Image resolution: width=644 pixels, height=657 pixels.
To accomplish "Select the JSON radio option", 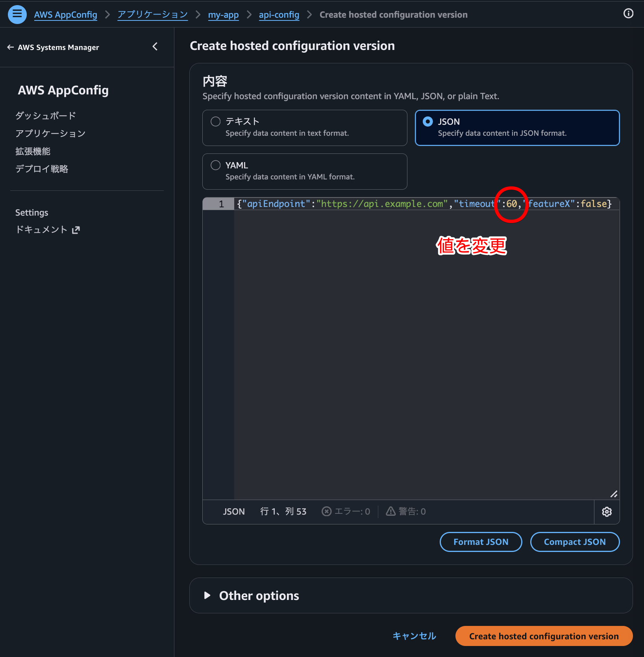I will click(x=428, y=122).
